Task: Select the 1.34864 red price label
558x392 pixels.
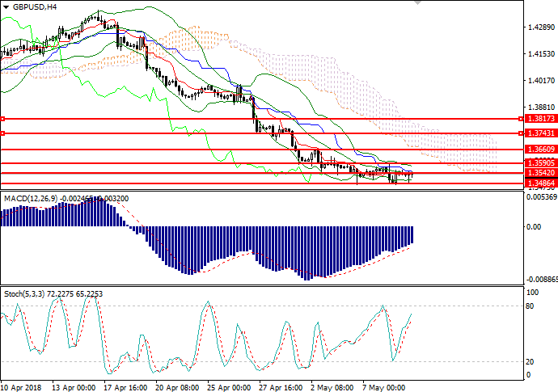Action: [x=539, y=183]
